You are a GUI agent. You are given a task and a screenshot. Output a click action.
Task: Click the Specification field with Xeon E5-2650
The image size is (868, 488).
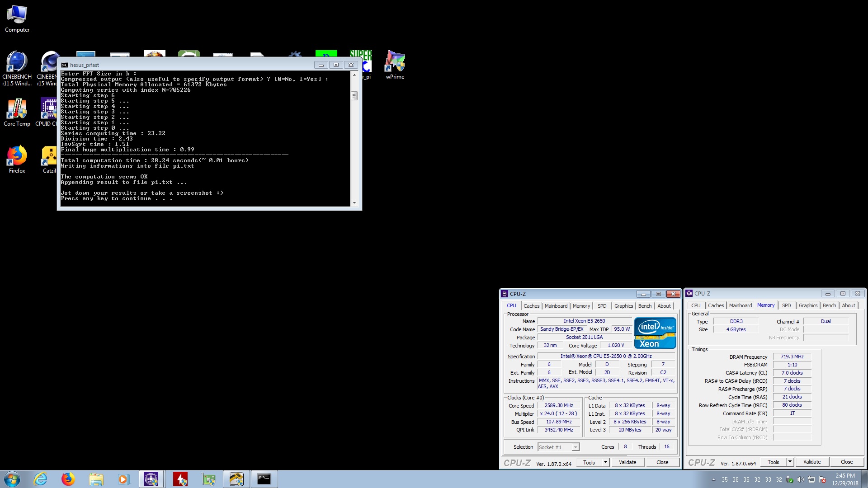tap(606, 356)
